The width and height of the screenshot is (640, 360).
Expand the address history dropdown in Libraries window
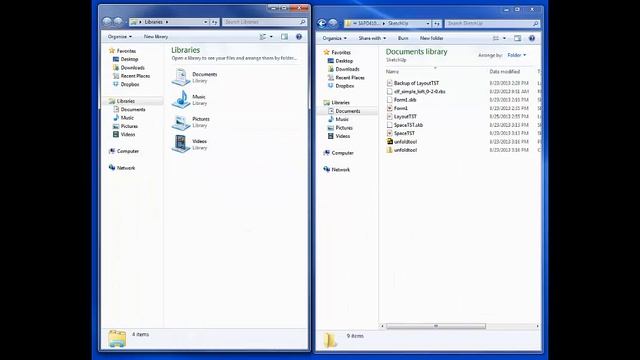click(x=205, y=22)
